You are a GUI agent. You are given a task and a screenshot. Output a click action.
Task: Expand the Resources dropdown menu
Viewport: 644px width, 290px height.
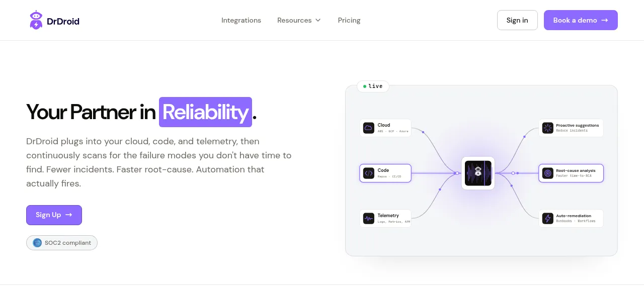(x=299, y=20)
